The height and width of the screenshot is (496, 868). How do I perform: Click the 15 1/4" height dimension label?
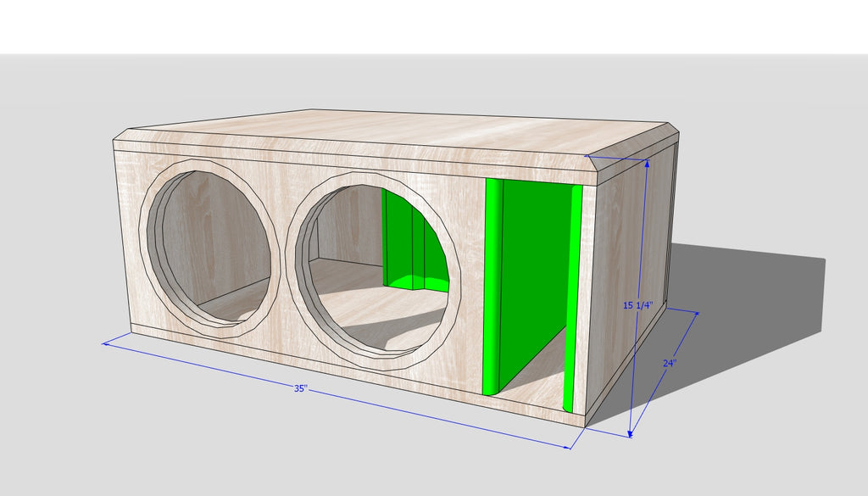(x=638, y=305)
